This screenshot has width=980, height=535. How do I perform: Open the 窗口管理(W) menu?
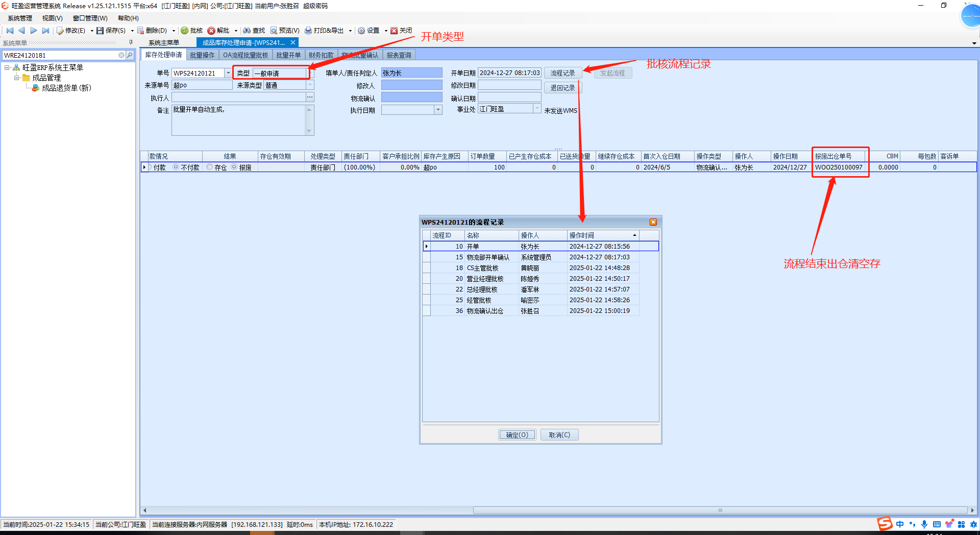tap(90, 18)
